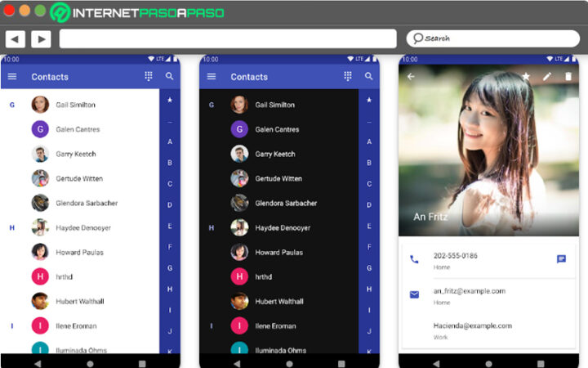
Task: Open the grid view icon in light Contacts
Action: [149, 76]
